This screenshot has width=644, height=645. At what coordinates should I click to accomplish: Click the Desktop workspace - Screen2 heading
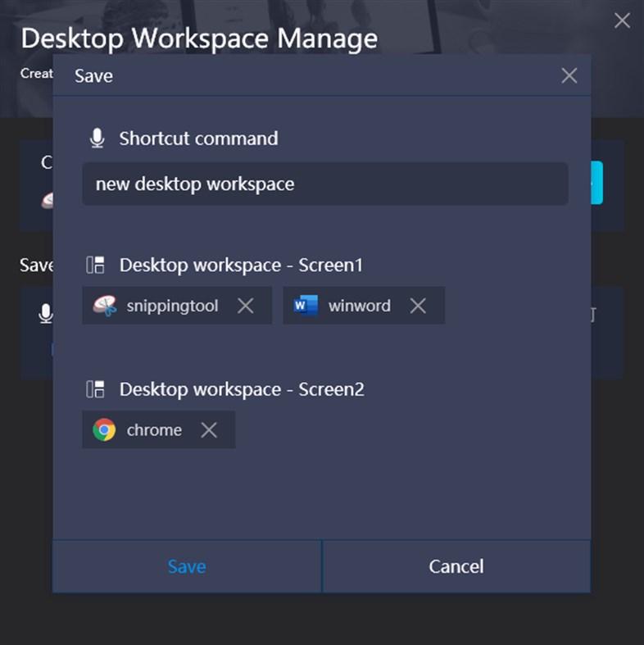(x=242, y=389)
